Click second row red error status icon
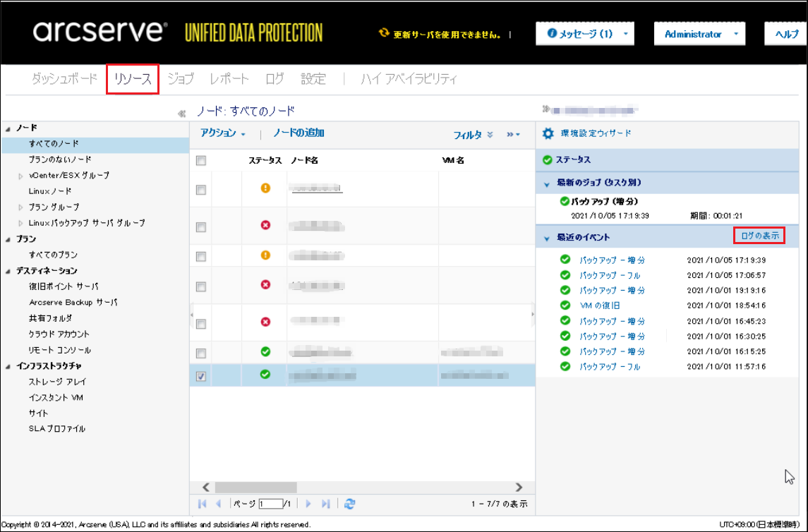The image size is (808, 532). pyautogui.click(x=265, y=225)
